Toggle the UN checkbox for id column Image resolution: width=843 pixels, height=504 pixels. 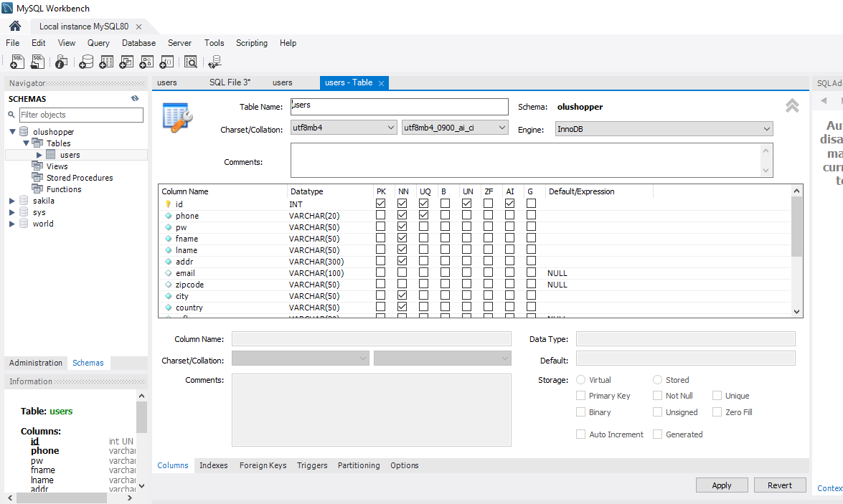coord(466,204)
